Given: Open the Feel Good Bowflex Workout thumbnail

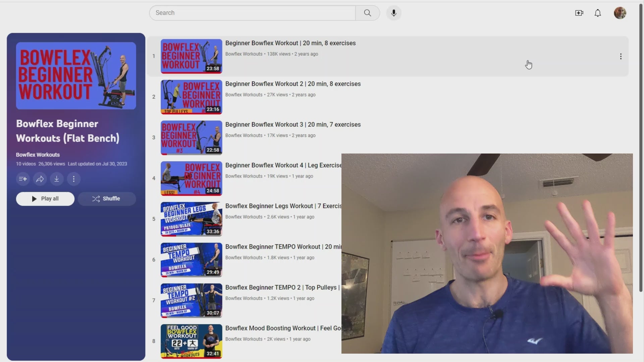Looking at the screenshot, I should tap(191, 341).
